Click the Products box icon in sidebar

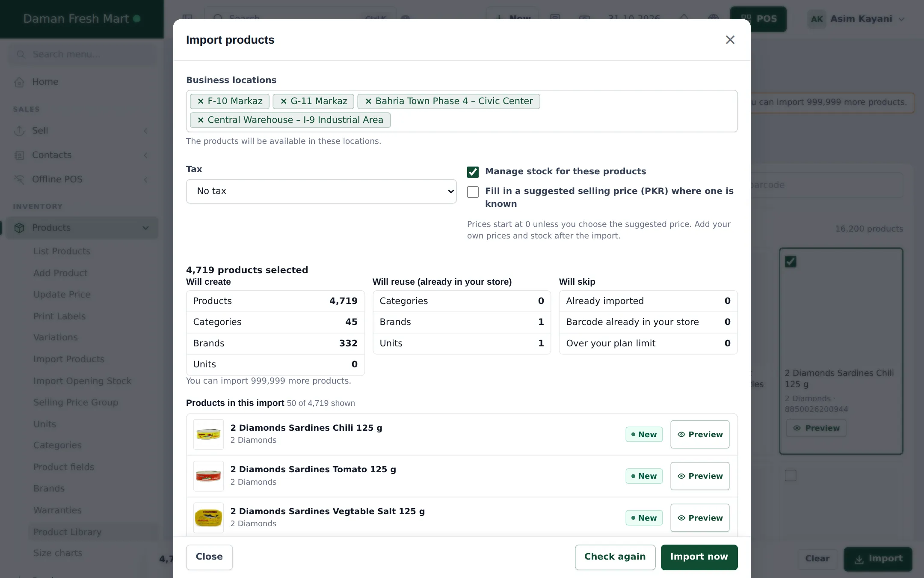[19, 228]
